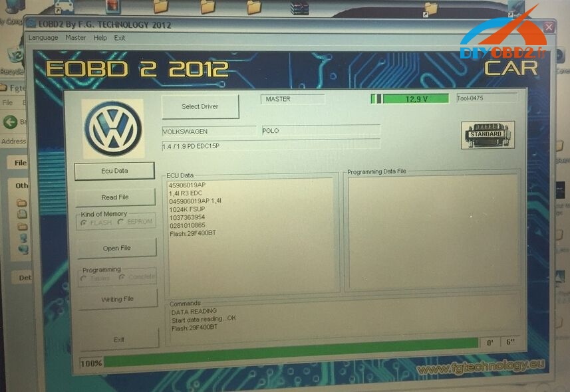Viewport: 570px width, 392px height.
Task: Open the desktop shortcut with car icon
Action: coord(64,7)
